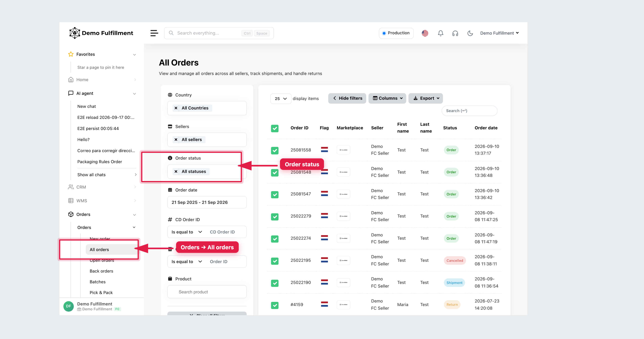The height and width of the screenshot is (339, 644).
Task: Click the Product filter icon
Action: (x=170, y=279)
